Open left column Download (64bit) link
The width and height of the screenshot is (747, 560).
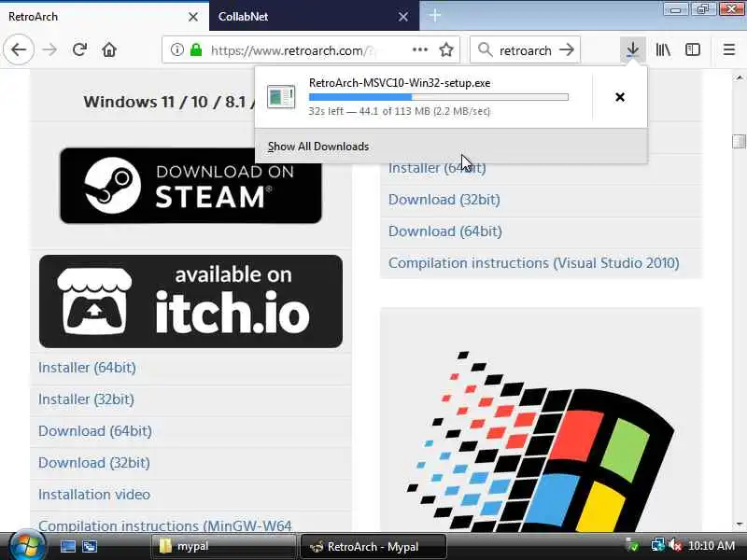(x=95, y=431)
